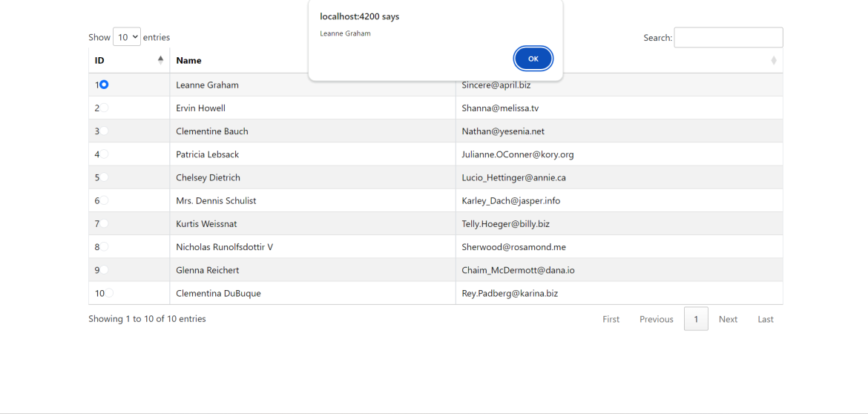Go to Next page

point(728,319)
